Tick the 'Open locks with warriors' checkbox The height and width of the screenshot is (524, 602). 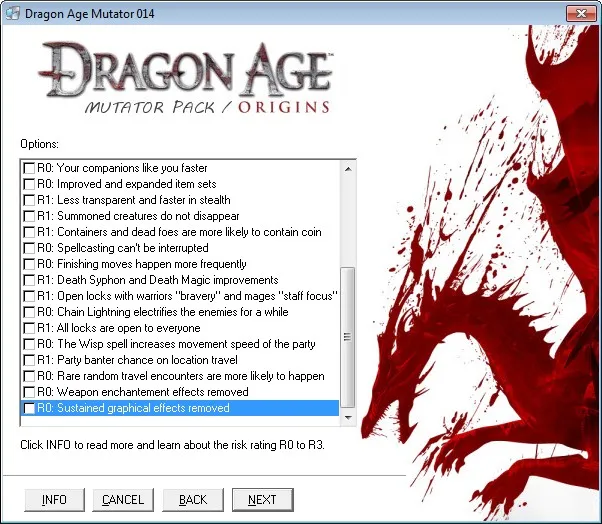pos(29,296)
